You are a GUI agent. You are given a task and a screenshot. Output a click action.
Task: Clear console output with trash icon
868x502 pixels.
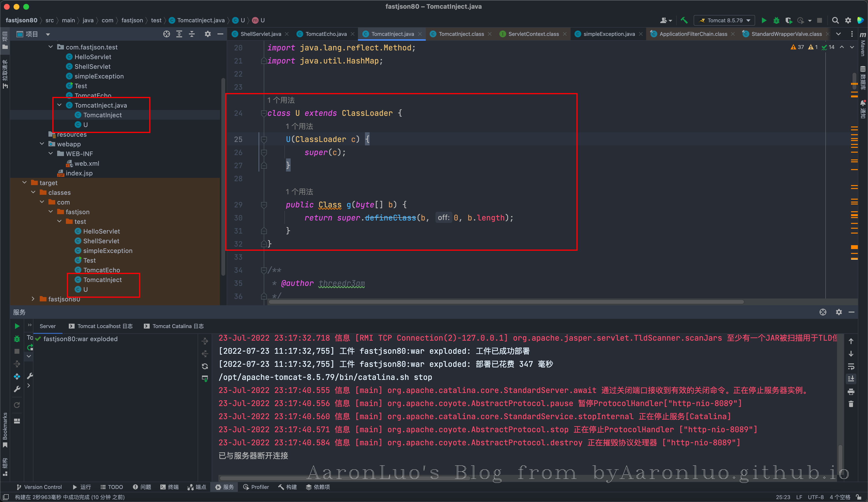click(851, 404)
